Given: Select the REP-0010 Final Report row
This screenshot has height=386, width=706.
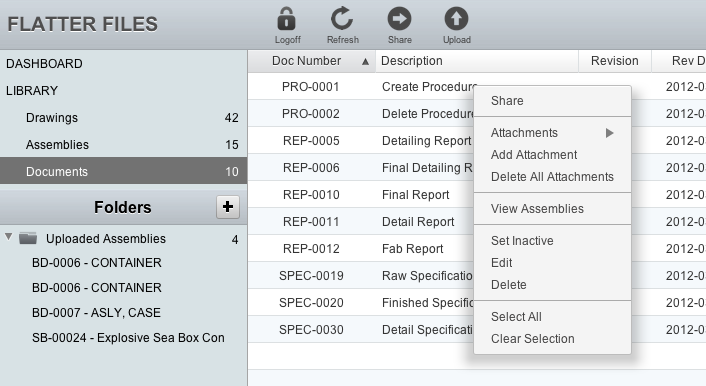Looking at the screenshot, I should [477, 195].
